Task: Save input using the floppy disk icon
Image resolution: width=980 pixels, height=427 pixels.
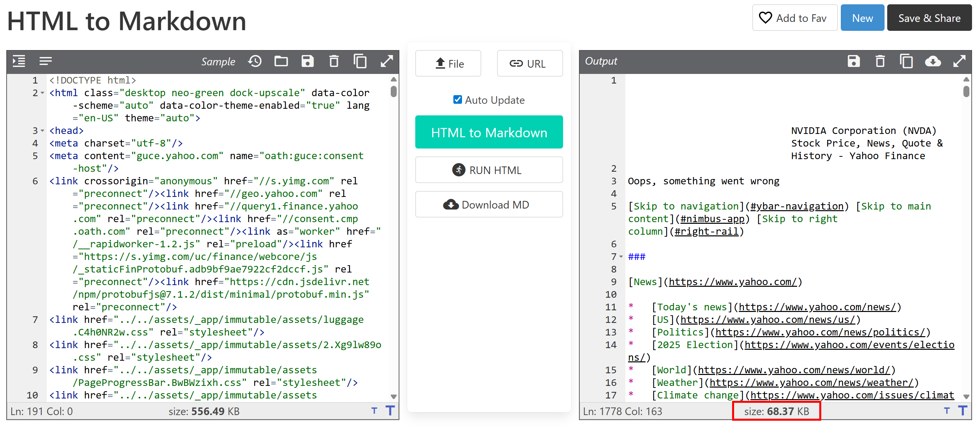Action: 308,61
